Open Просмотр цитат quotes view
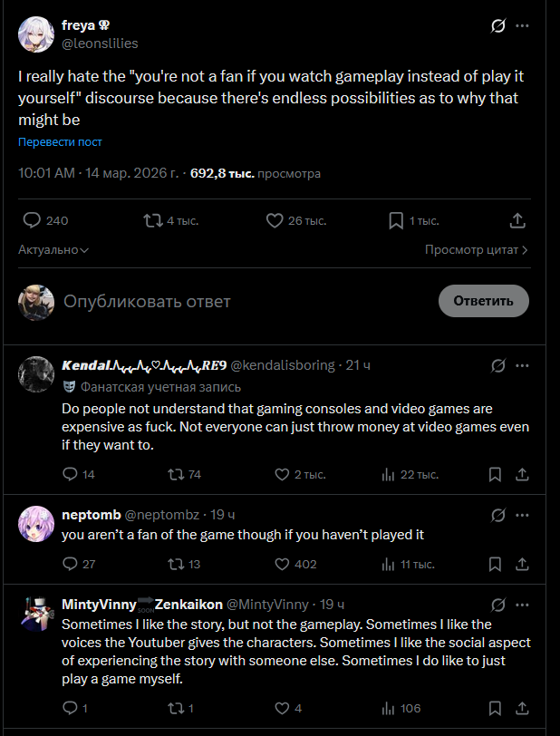The height and width of the screenshot is (736, 560). pos(476,250)
